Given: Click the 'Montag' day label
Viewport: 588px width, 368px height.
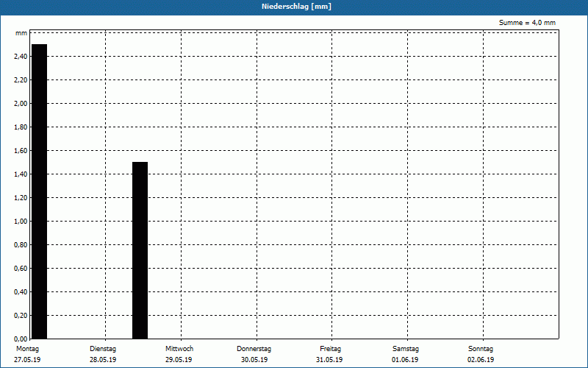Looking at the screenshot, I should point(27,349).
